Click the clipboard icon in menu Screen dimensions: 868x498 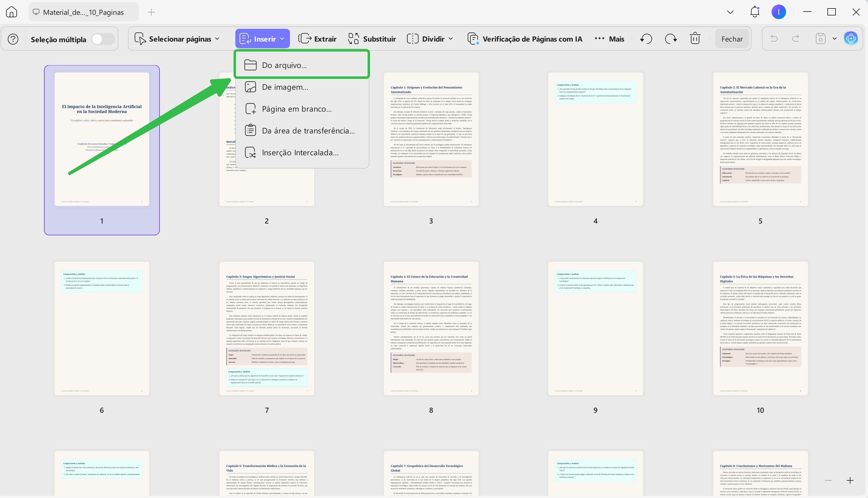pyautogui.click(x=250, y=130)
